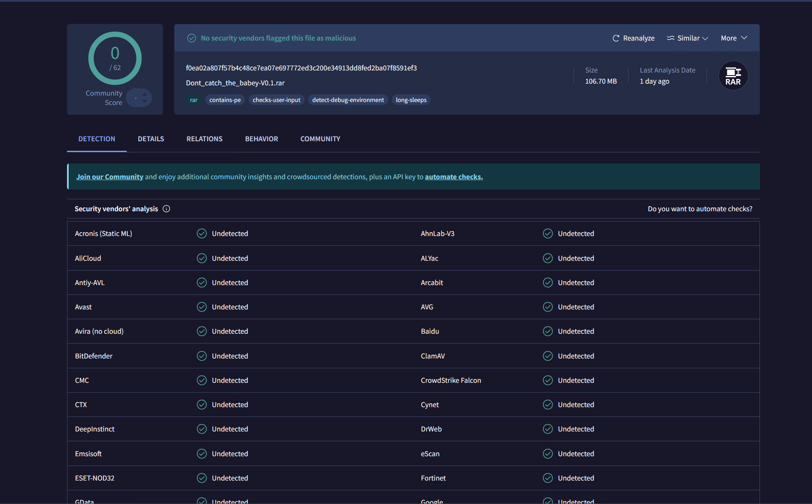Viewport: 812px width, 504px height.
Task: Click the DeepInstinct undetected checkmark icon
Action: click(x=202, y=429)
